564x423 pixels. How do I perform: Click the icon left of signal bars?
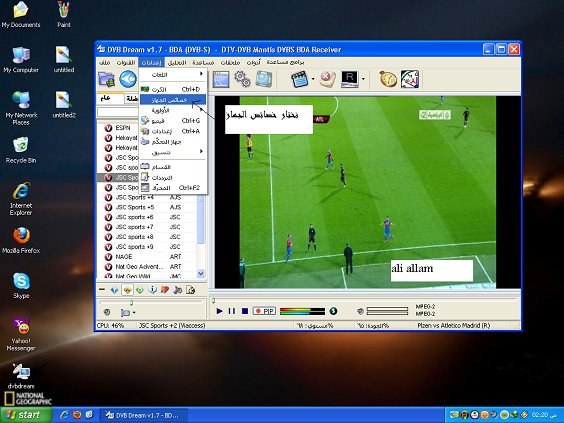[360, 311]
